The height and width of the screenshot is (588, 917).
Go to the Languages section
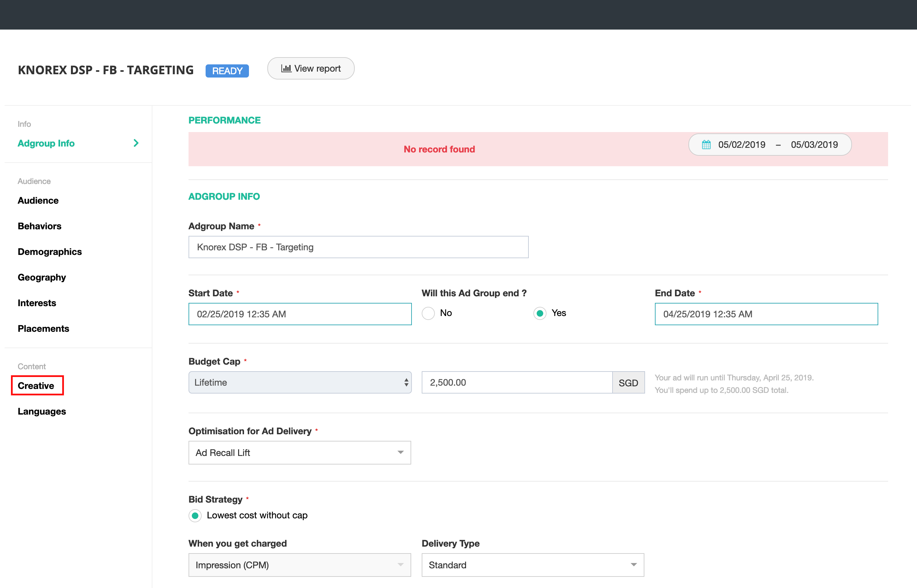pyautogui.click(x=42, y=412)
